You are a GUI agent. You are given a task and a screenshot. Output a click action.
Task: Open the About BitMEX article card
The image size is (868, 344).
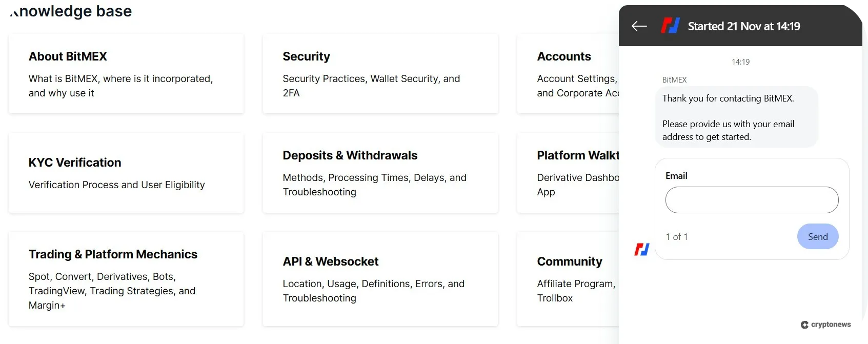pyautogui.click(x=126, y=74)
